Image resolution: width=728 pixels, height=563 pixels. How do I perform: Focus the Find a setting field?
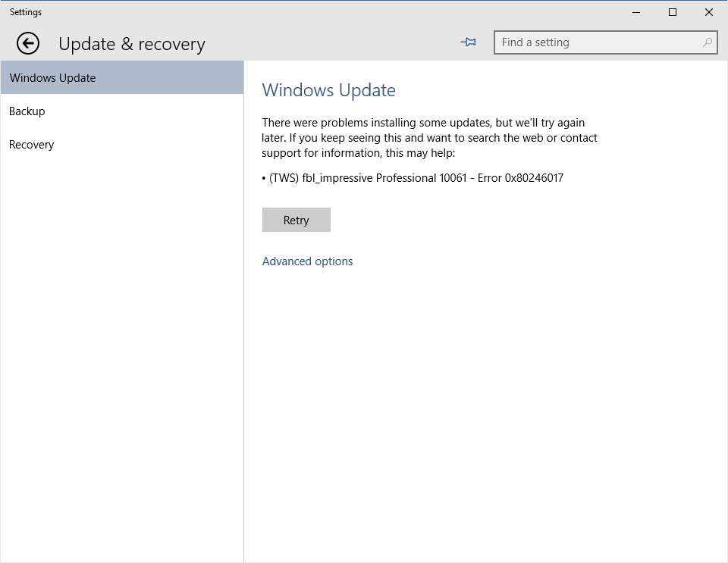click(605, 42)
